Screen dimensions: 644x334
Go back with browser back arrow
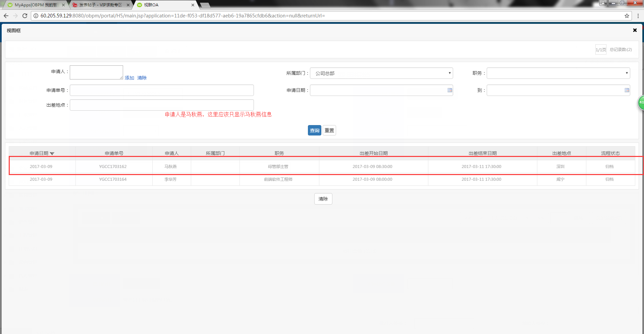(x=6, y=16)
